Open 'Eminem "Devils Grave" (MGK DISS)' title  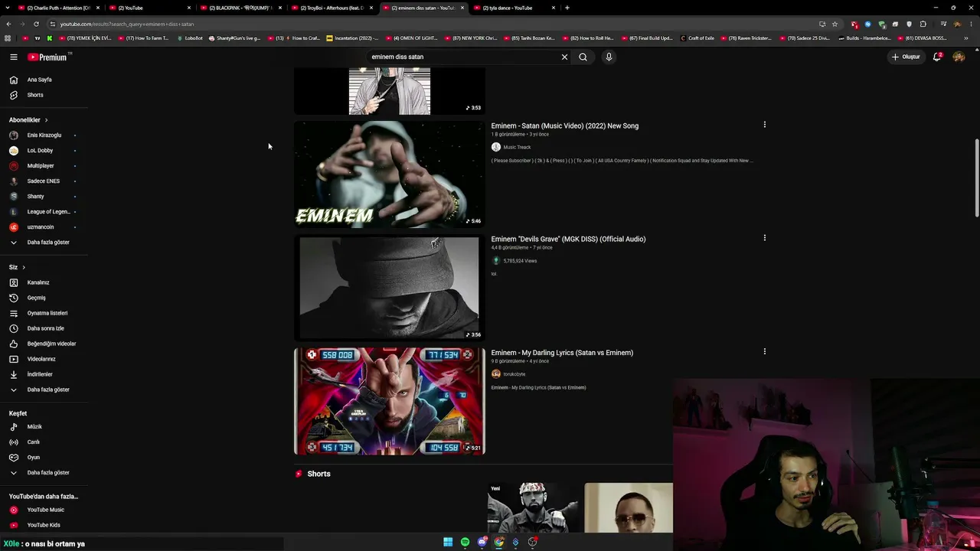point(568,239)
